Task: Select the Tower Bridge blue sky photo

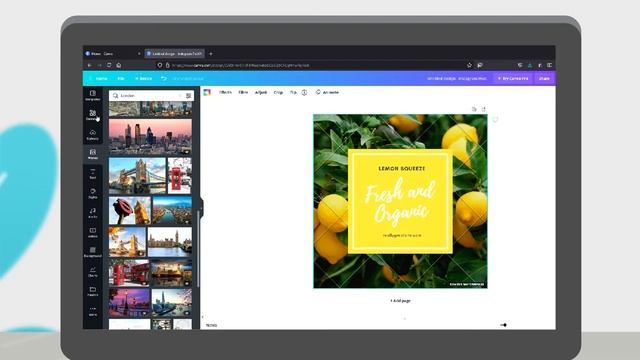Action: (137, 176)
